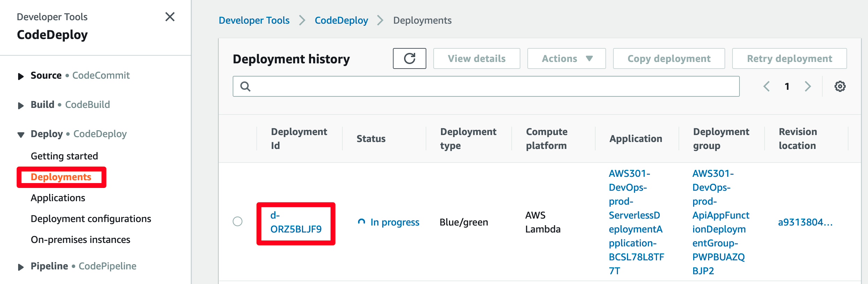Open the Actions dropdown menu
Screen dimensions: 868x284
coord(566,58)
